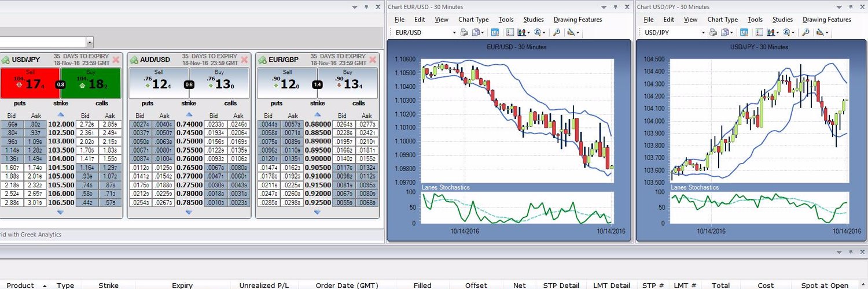Open window options arrow of Chart EUR/USD title bar

(604, 7)
